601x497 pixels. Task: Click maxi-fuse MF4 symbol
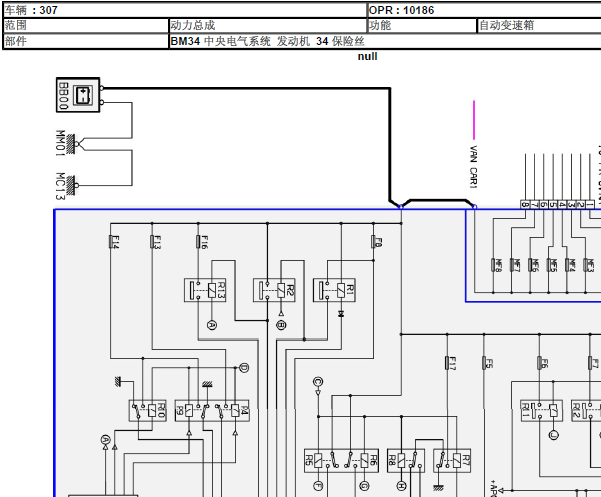[567, 265]
